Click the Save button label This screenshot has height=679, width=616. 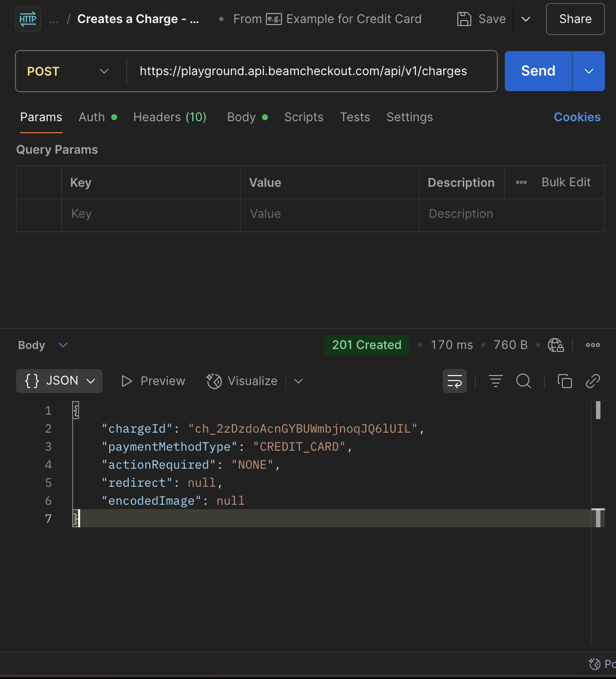[492, 19]
